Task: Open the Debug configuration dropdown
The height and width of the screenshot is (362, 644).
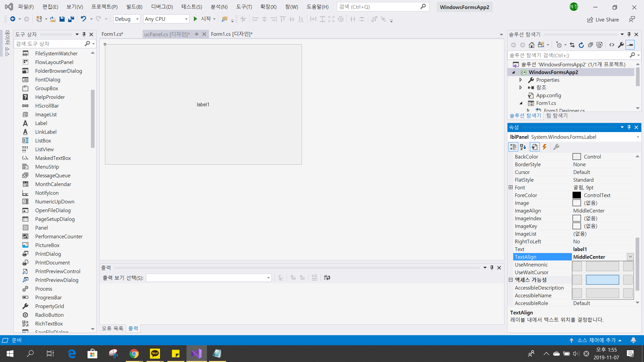Action: coord(137,19)
